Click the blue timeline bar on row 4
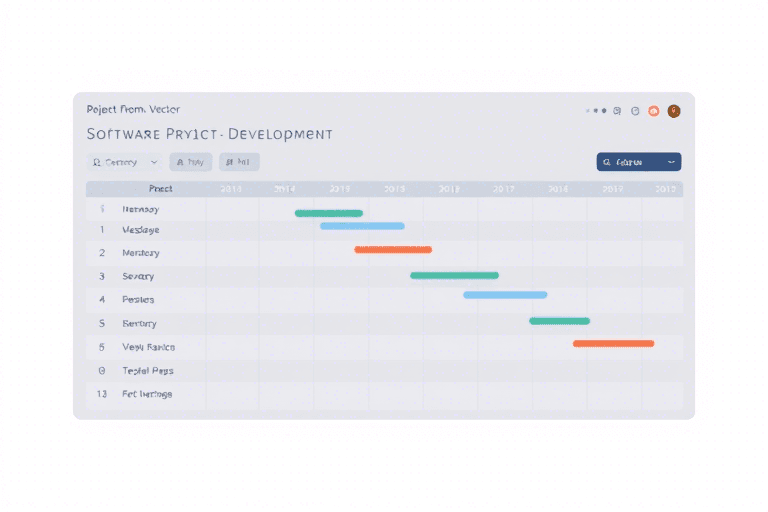The width and height of the screenshot is (768, 512). (505, 295)
